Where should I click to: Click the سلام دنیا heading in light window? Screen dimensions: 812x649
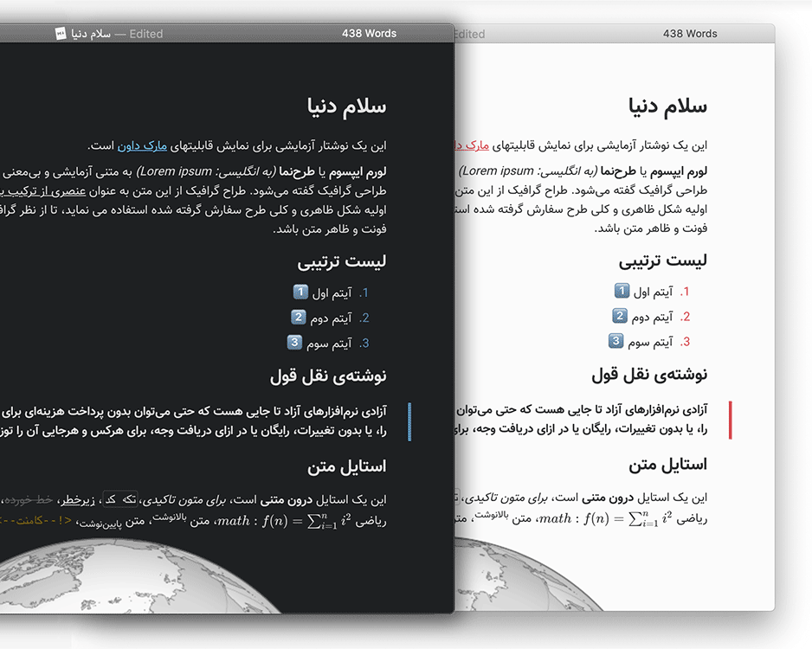[667, 106]
